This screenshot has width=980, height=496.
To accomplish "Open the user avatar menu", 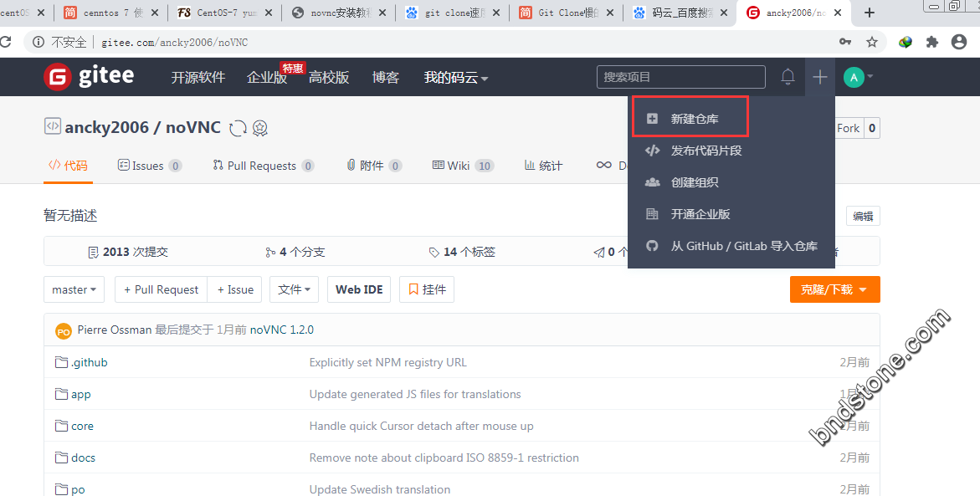I will click(x=858, y=77).
